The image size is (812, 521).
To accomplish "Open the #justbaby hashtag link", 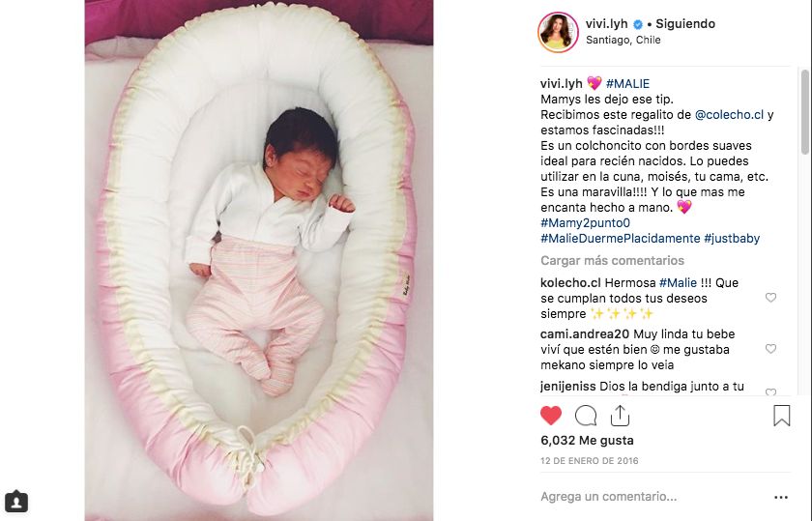I will tap(731, 238).
